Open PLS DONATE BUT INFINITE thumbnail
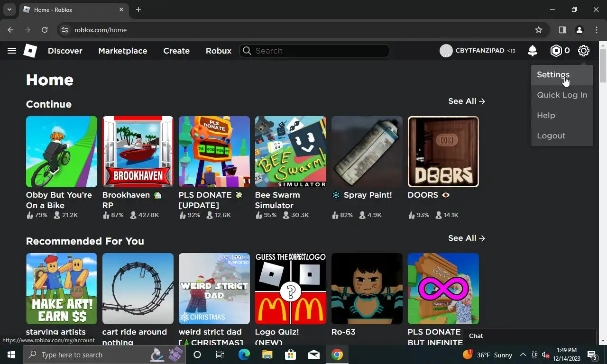Image resolution: width=607 pixels, height=364 pixels. click(x=443, y=289)
